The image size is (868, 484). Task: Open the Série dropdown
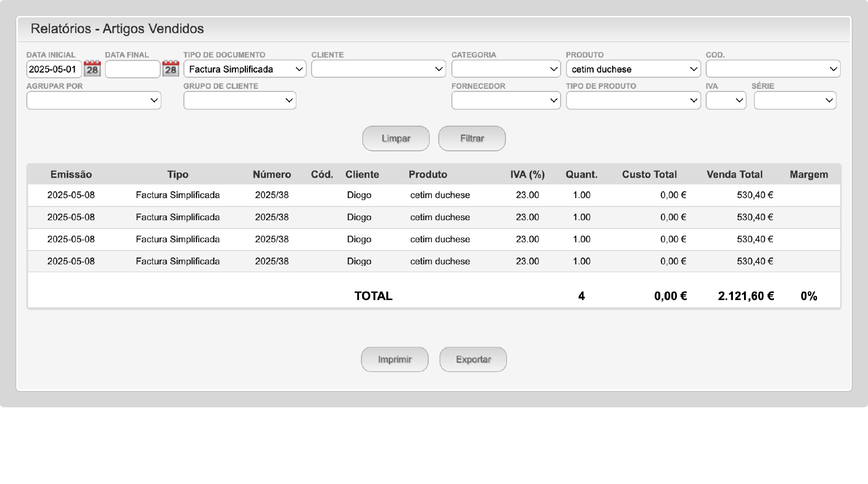[x=794, y=100]
